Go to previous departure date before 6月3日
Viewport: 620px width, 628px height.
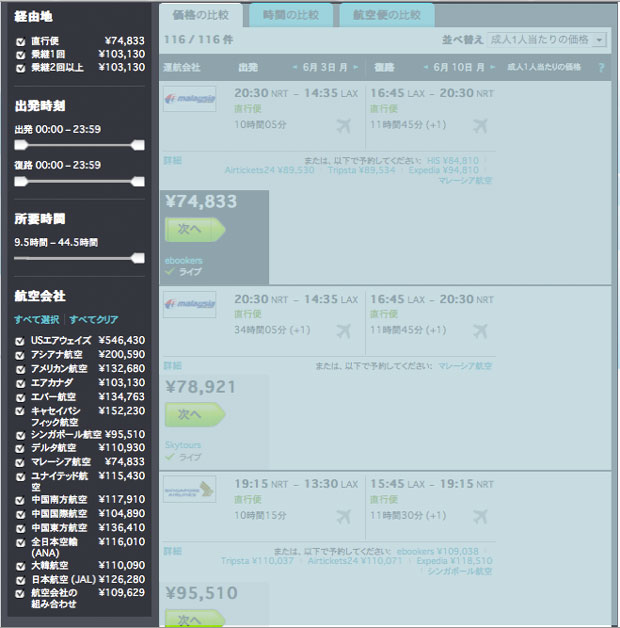[295, 67]
